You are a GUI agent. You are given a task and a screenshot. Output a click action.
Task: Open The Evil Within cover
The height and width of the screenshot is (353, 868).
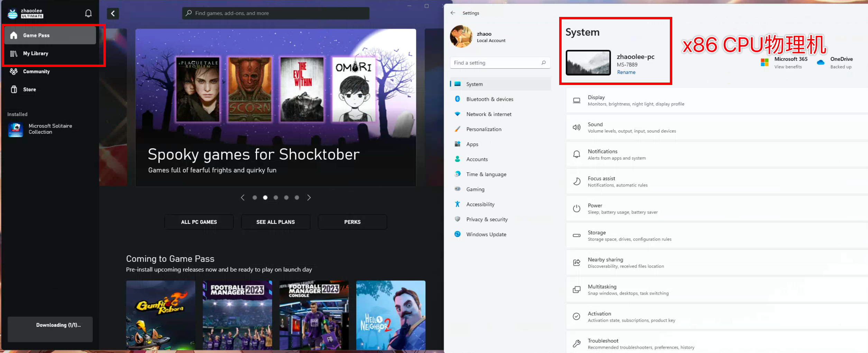point(302,90)
